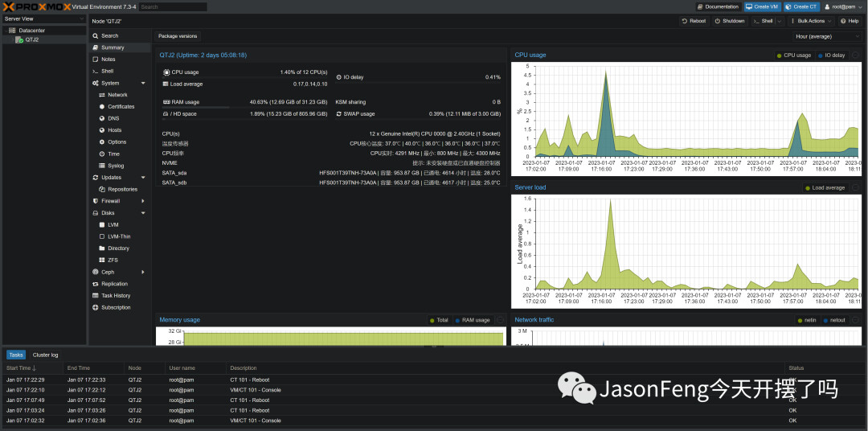Image resolution: width=868 pixels, height=431 pixels.
Task: Open the node Shell button
Action: point(762,21)
